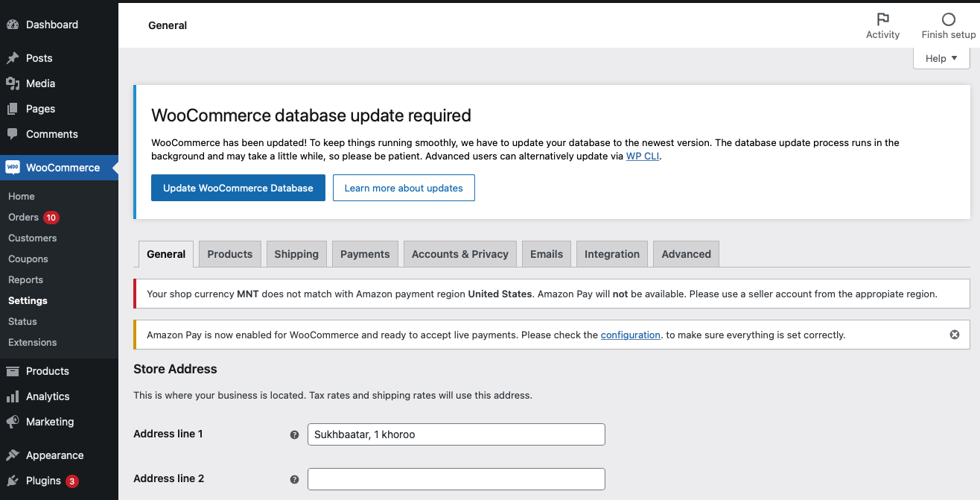Follow the WP CLI link
This screenshot has height=500, width=980.
point(643,156)
